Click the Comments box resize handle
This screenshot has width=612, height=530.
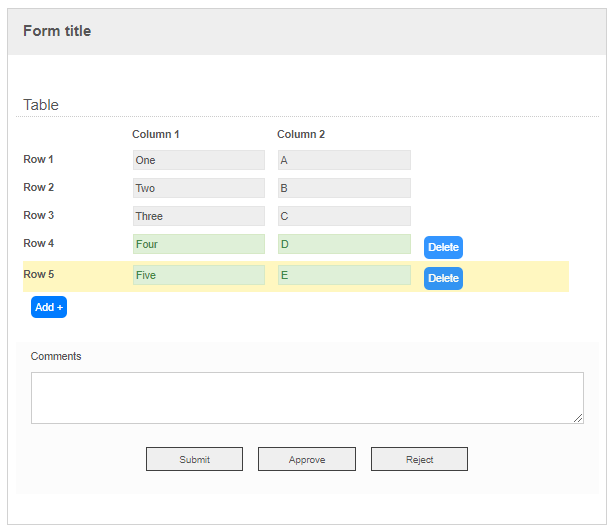[x=578, y=418]
